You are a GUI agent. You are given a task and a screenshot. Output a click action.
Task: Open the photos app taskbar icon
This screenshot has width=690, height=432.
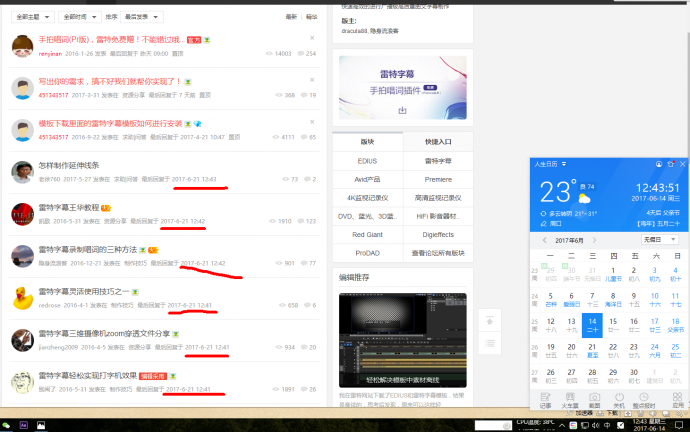(x=41, y=425)
